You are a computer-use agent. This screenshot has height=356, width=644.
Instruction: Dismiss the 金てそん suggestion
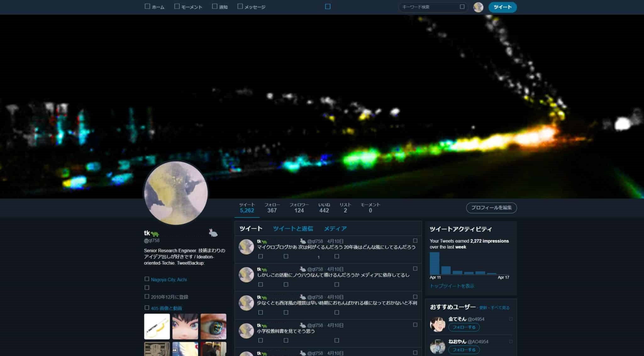coord(511,319)
